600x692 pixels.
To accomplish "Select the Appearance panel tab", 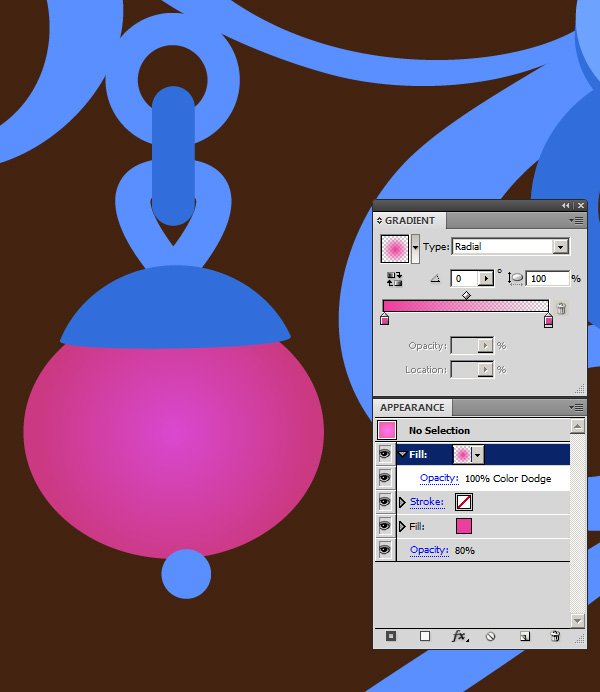I will (x=412, y=408).
